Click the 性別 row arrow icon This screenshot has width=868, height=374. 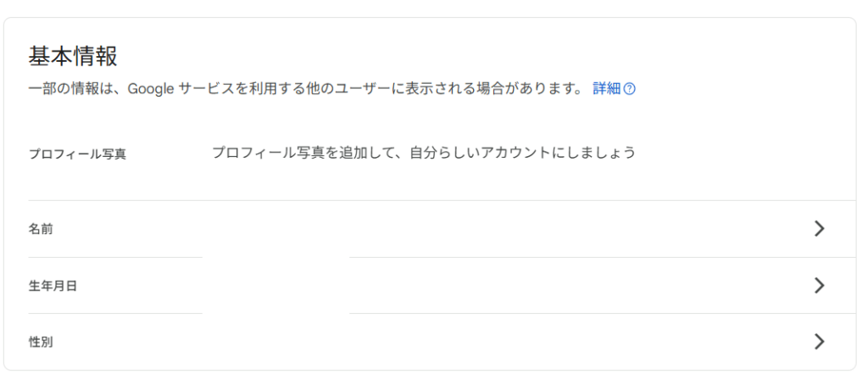(820, 341)
